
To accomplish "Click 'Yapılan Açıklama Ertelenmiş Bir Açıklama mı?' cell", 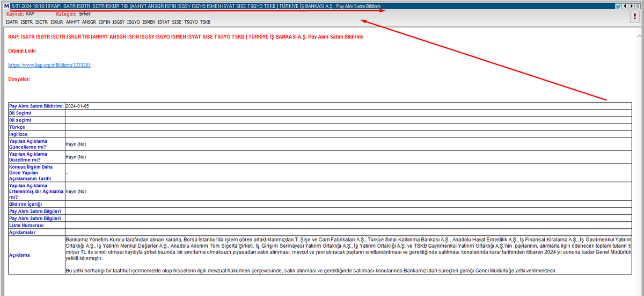I will click(36, 191).
